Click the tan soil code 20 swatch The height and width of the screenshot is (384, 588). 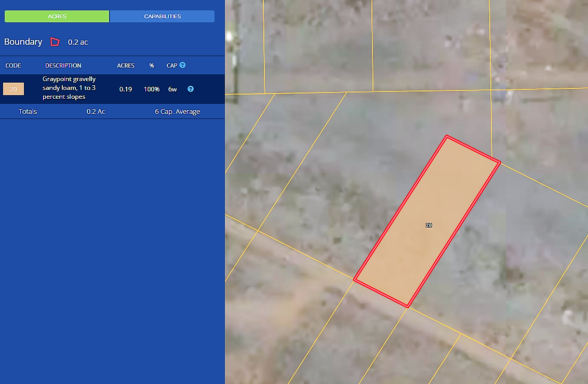pyautogui.click(x=14, y=89)
